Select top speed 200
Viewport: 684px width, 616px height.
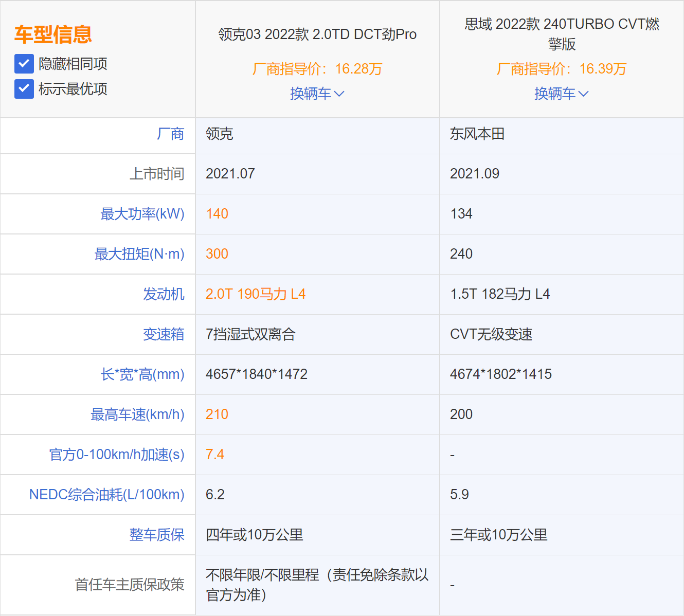point(461,414)
